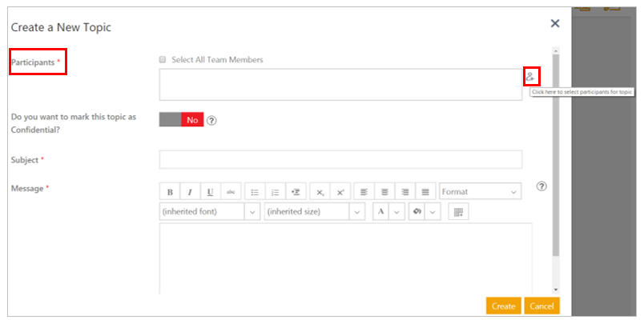Open the participant selector icon
This screenshot has width=644, height=324.
530,77
